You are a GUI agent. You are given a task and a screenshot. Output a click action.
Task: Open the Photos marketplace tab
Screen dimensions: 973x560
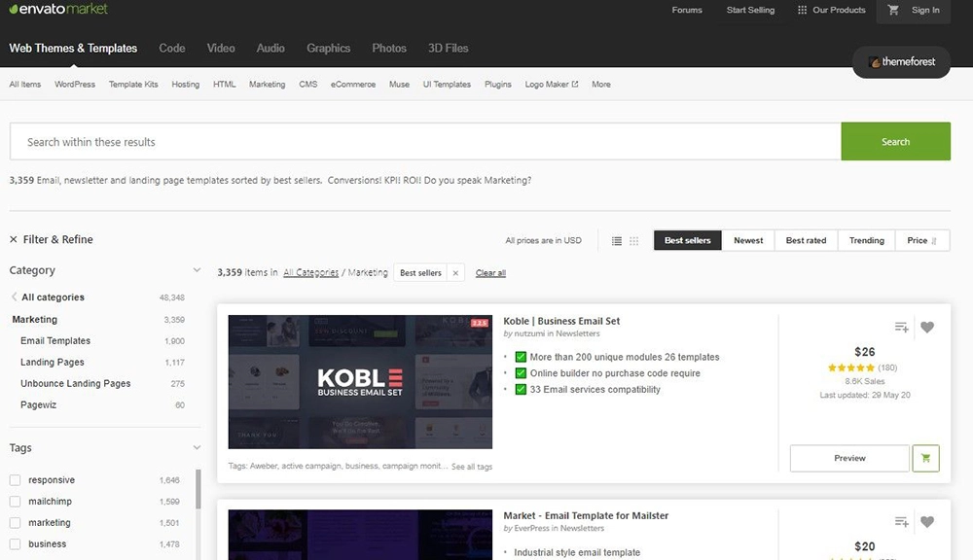pos(389,49)
